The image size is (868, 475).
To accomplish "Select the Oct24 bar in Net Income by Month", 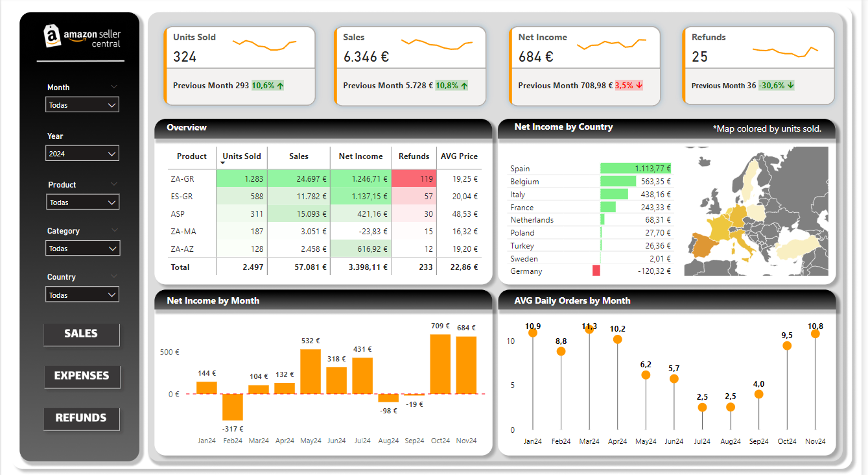I will [440, 364].
